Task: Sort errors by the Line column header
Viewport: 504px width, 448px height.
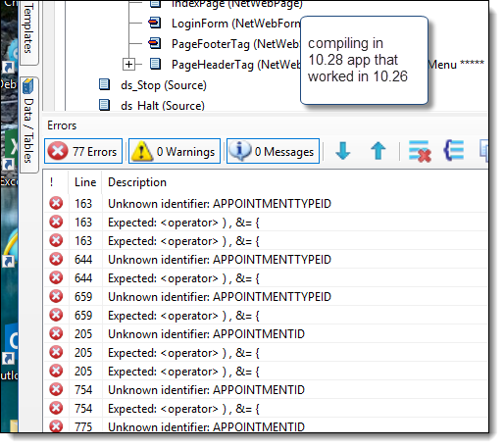Action: pos(85,182)
